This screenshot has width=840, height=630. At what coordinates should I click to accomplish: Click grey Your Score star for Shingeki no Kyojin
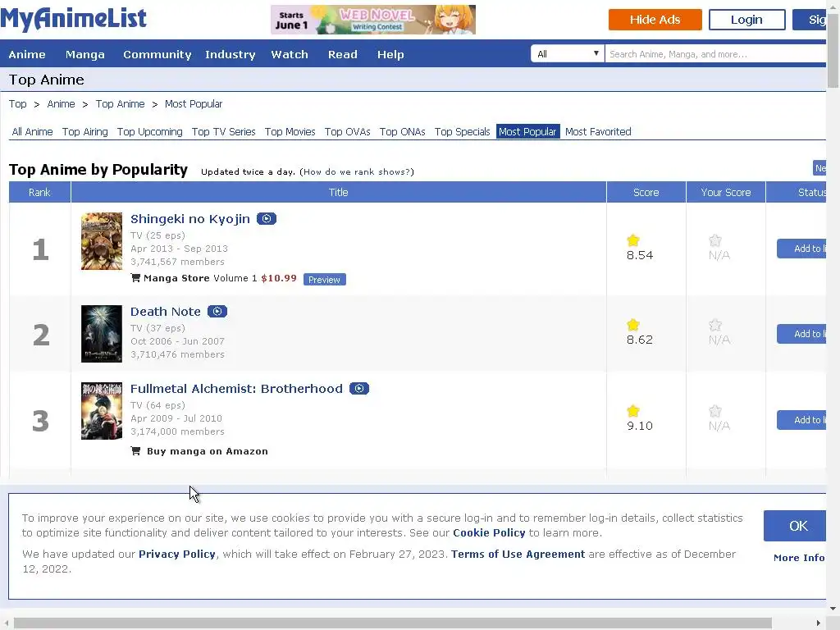coord(715,240)
